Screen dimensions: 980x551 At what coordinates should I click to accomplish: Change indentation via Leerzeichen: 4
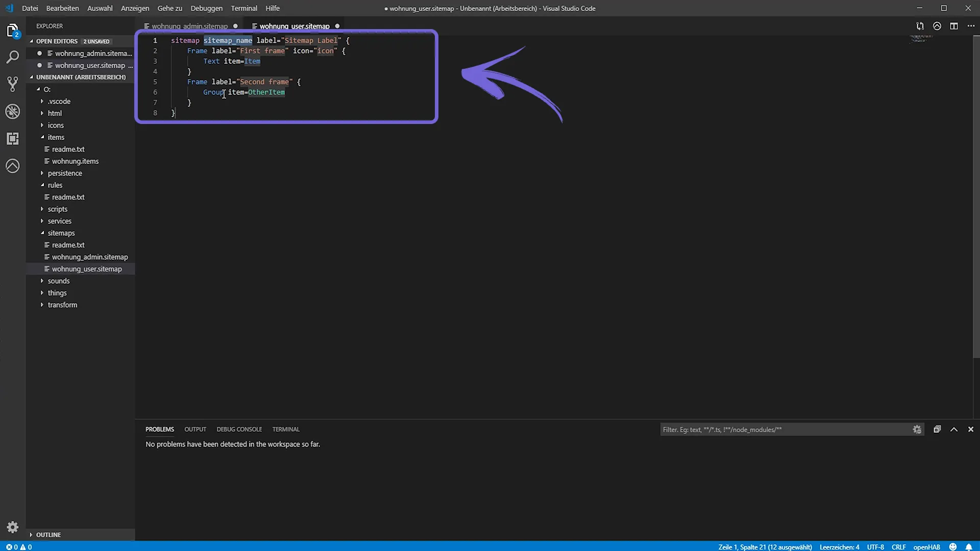839,547
